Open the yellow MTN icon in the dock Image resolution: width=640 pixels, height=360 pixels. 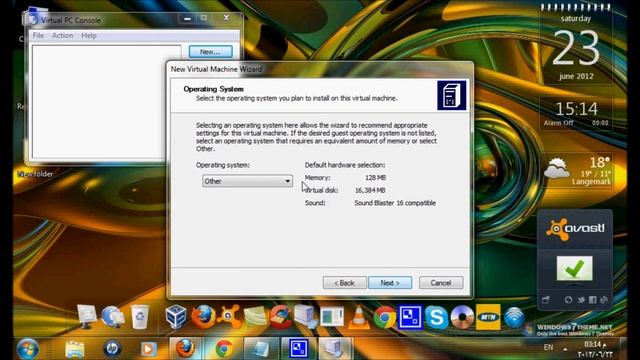488,317
